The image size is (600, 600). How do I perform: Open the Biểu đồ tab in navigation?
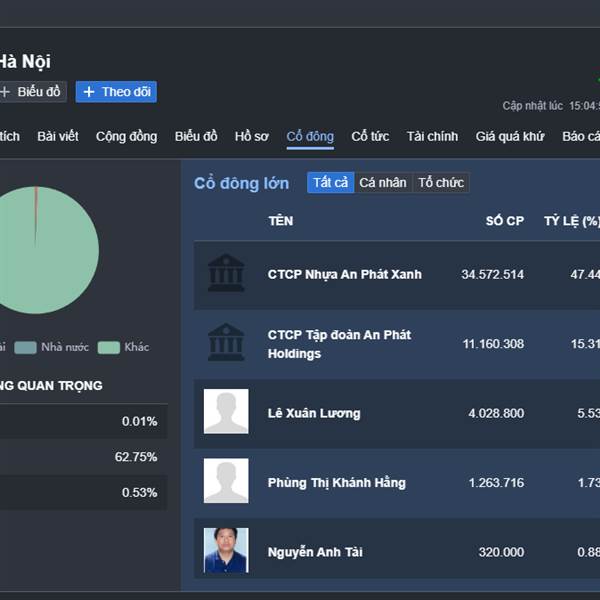pos(196,136)
